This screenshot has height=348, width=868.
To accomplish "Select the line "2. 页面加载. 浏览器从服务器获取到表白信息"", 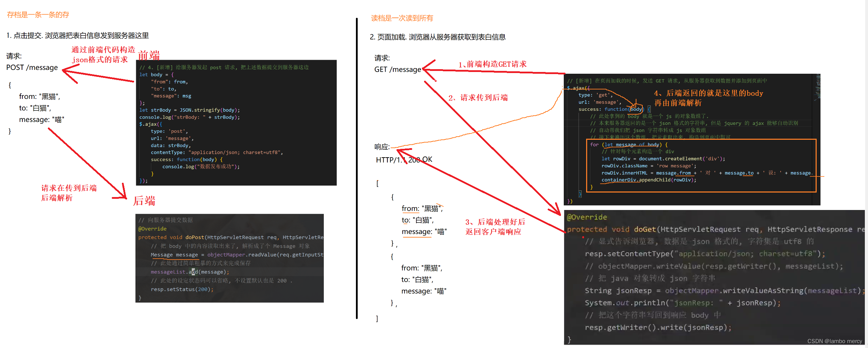I will tap(438, 37).
